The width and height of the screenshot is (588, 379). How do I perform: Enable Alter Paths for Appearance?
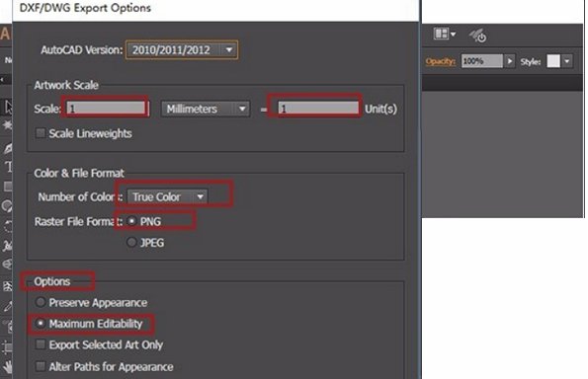tap(41, 366)
